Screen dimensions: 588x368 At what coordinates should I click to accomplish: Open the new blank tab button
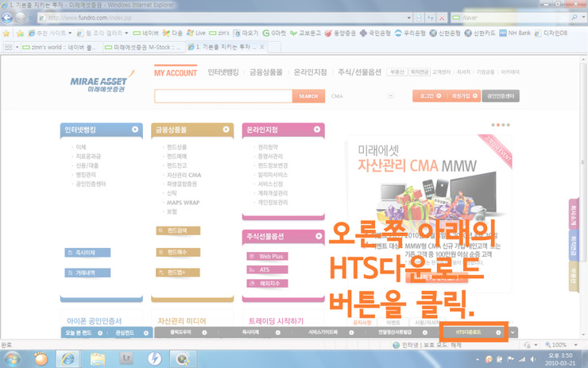point(274,47)
